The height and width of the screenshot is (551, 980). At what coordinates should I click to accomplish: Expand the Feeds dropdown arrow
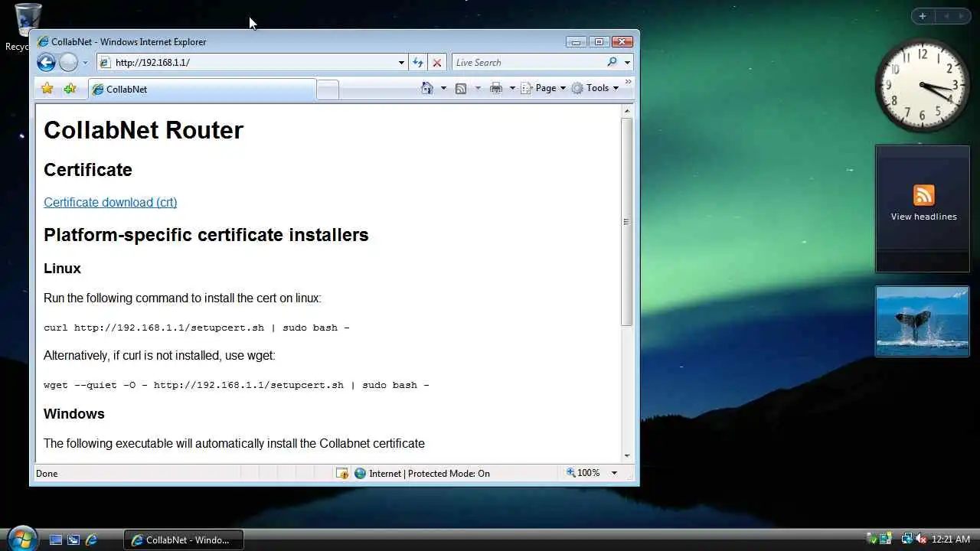(x=478, y=88)
